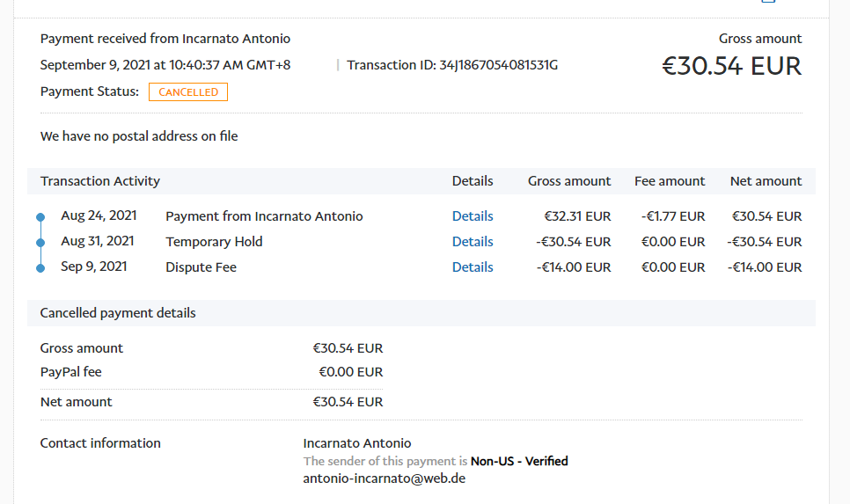Click the Fee amount column header

pyautogui.click(x=670, y=181)
